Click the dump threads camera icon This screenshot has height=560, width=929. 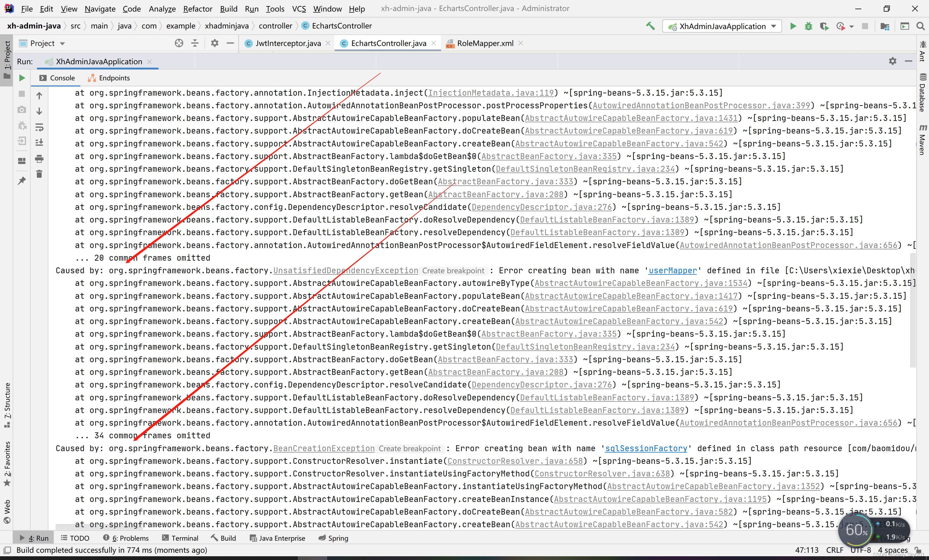coord(22,109)
